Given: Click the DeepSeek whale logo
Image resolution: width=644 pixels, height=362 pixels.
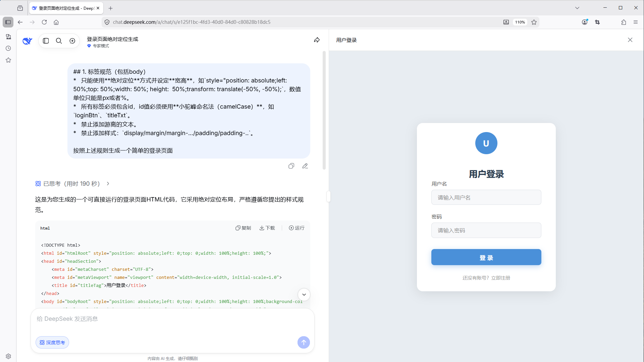Looking at the screenshot, I should pyautogui.click(x=27, y=41).
